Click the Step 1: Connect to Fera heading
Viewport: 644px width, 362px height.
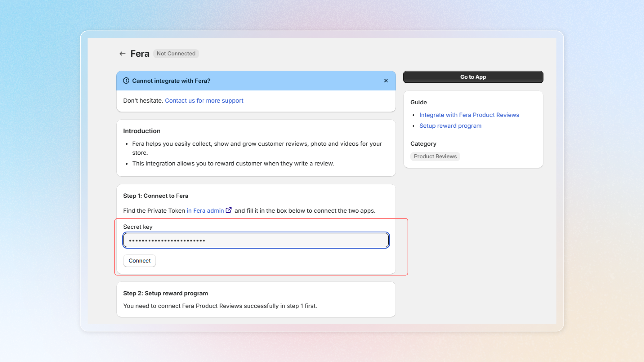click(x=155, y=196)
